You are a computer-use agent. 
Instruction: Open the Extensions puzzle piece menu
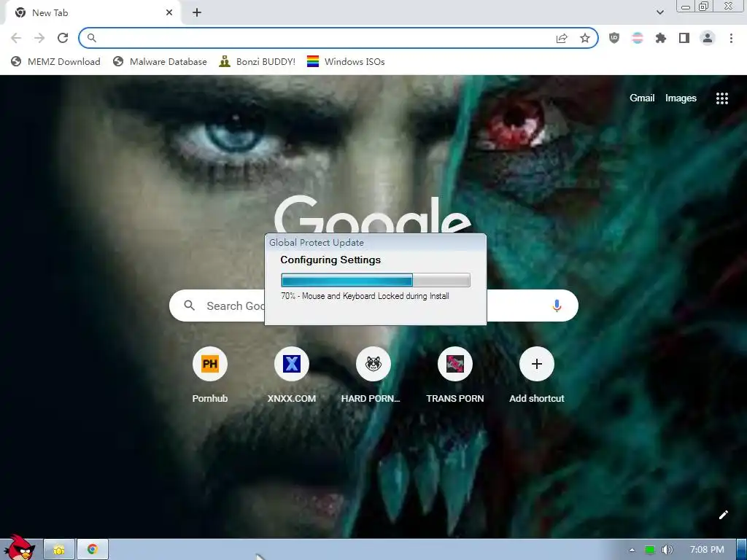pos(661,38)
